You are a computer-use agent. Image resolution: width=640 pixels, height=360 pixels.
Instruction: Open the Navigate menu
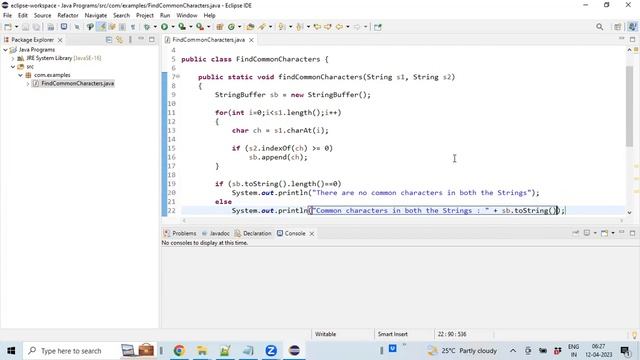tap(96, 16)
